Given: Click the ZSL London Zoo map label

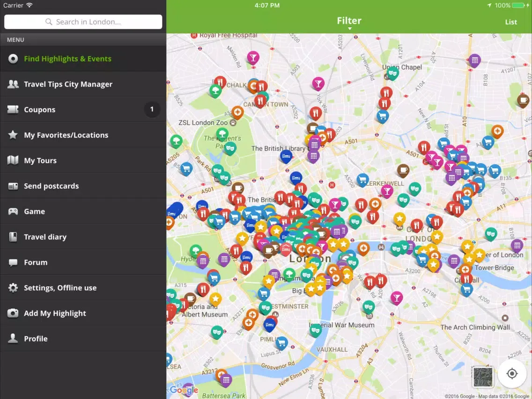Looking at the screenshot, I should tap(203, 123).
